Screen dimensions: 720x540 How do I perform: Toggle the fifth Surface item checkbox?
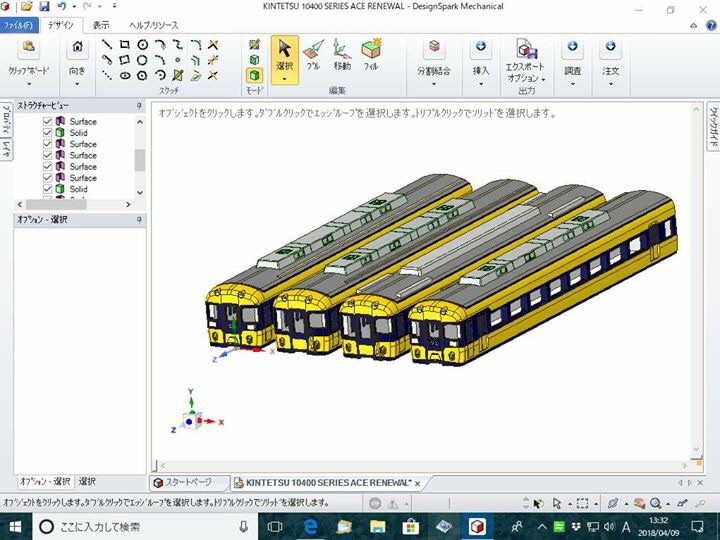point(47,178)
